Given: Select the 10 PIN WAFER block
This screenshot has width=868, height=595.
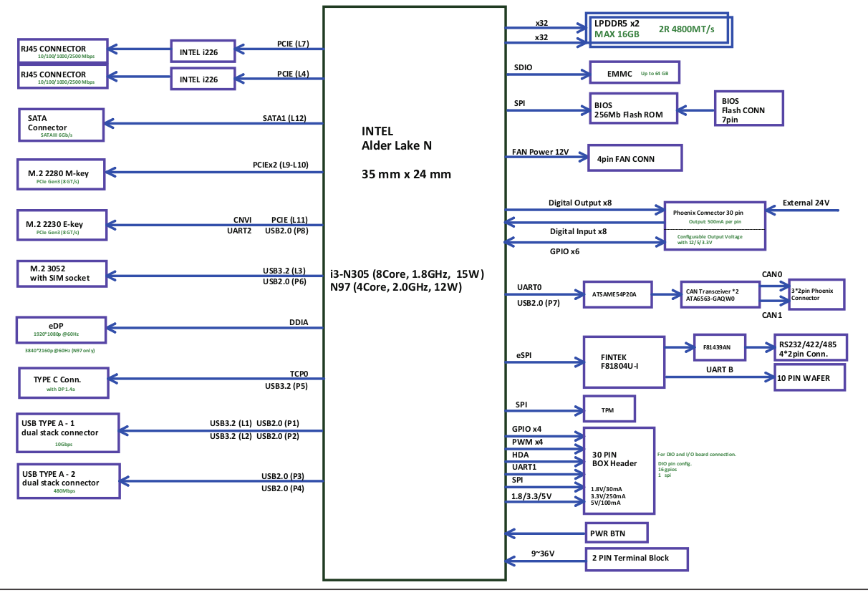Looking at the screenshot, I should click(x=810, y=377).
